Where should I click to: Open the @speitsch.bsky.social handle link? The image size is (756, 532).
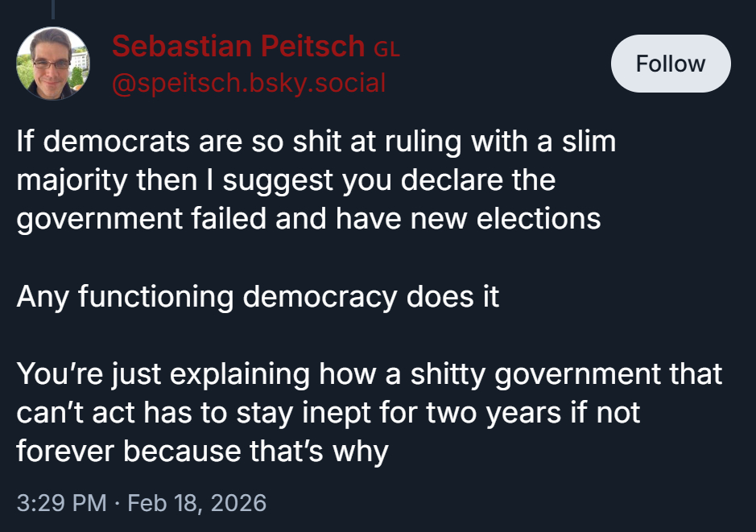point(249,82)
